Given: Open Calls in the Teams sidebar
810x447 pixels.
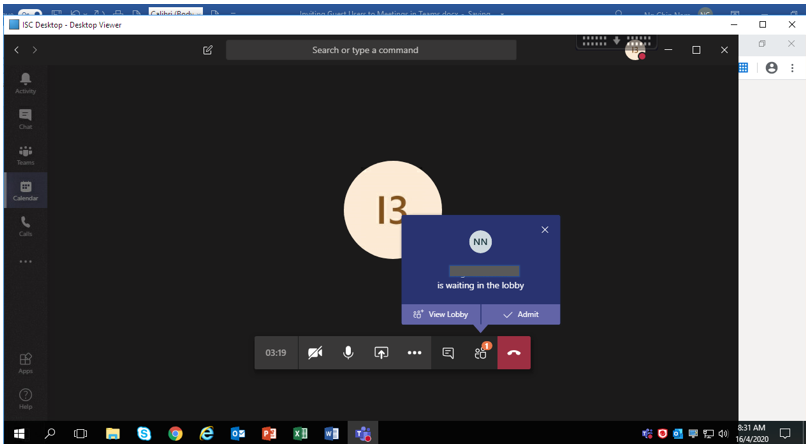Looking at the screenshot, I should (25, 226).
